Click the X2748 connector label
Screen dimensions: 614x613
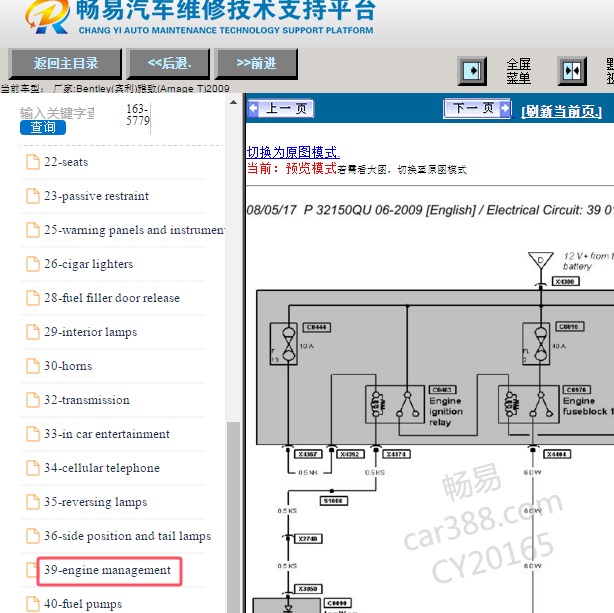pyautogui.click(x=309, y=539)
